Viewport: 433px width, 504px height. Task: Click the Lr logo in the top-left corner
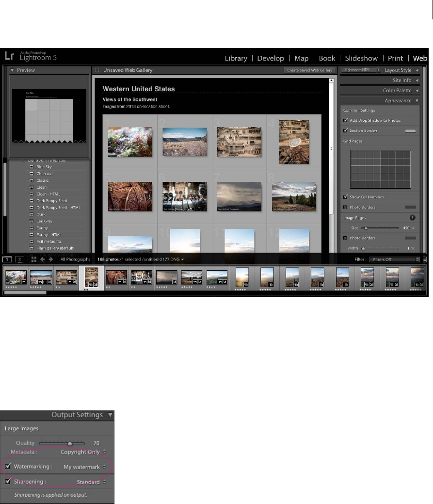point(10,56)
